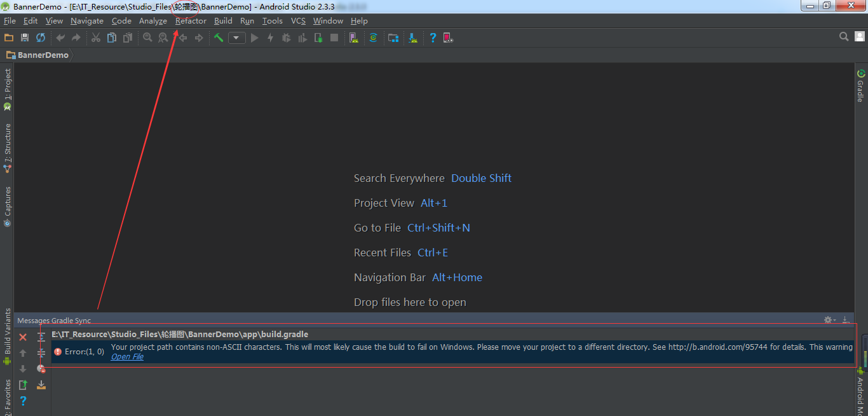Show the Structure tool window tab
This screenshot has width=868, height=416.
pyautogui.click(x=8, y=148)
